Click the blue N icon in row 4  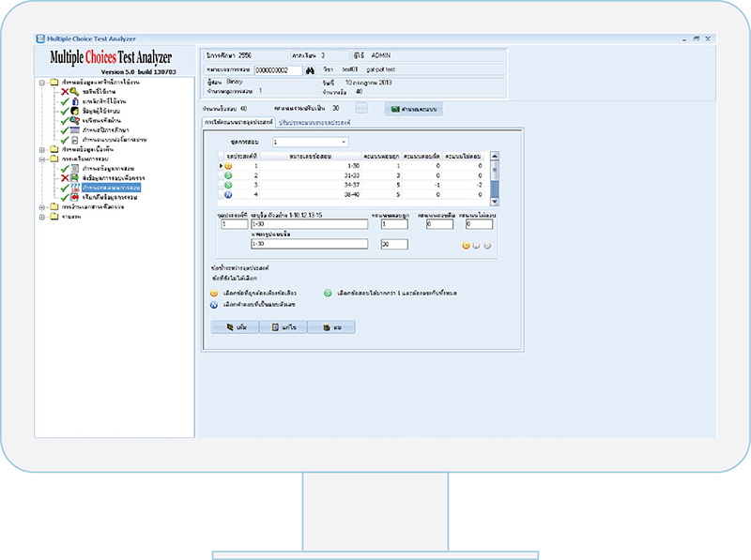[x=228, y=195]
